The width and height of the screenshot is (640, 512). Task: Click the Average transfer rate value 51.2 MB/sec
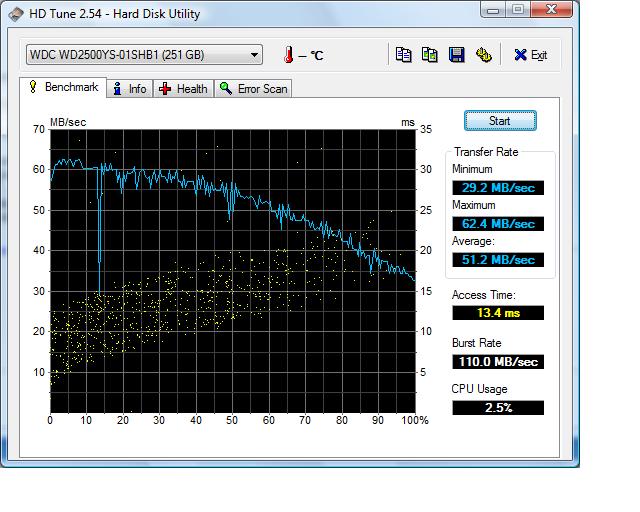(497, 259)
